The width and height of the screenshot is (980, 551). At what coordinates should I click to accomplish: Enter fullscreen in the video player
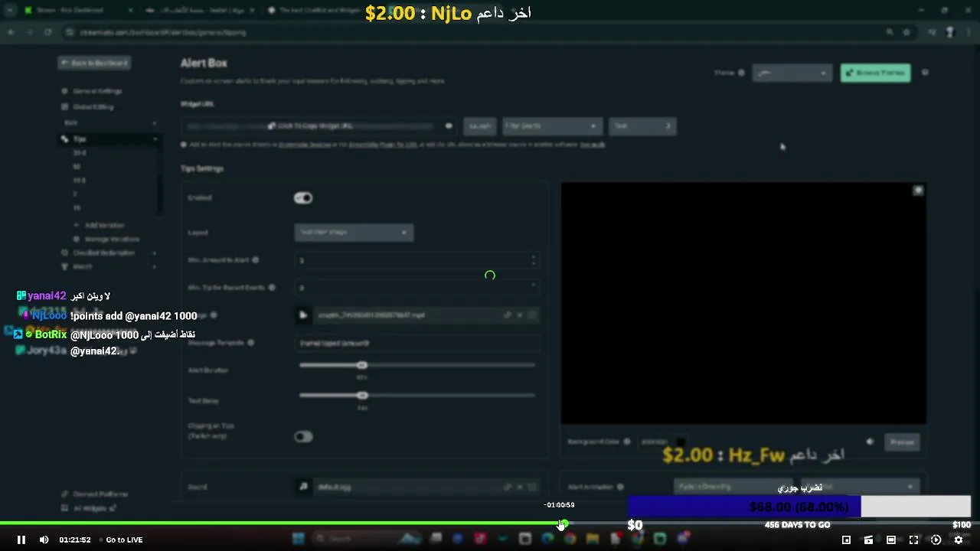(x=913, y=540)
